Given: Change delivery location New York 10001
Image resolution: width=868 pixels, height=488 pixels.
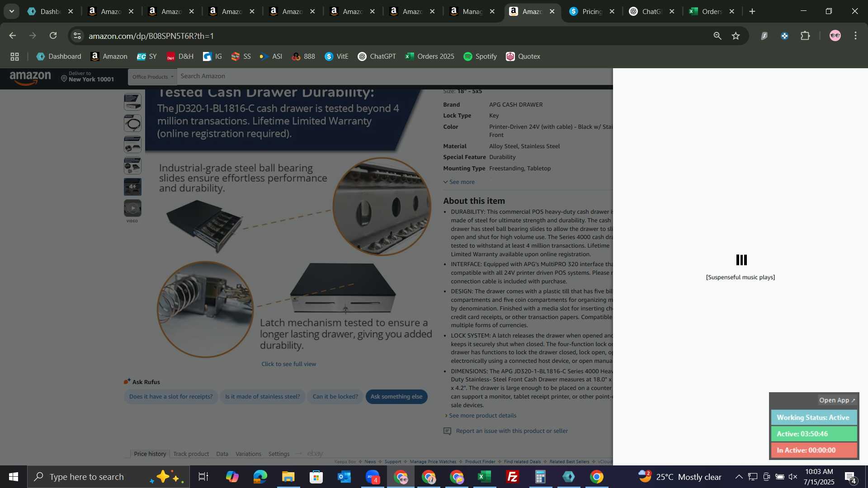Looking at the screenshot, I should [x=88, y=77].
